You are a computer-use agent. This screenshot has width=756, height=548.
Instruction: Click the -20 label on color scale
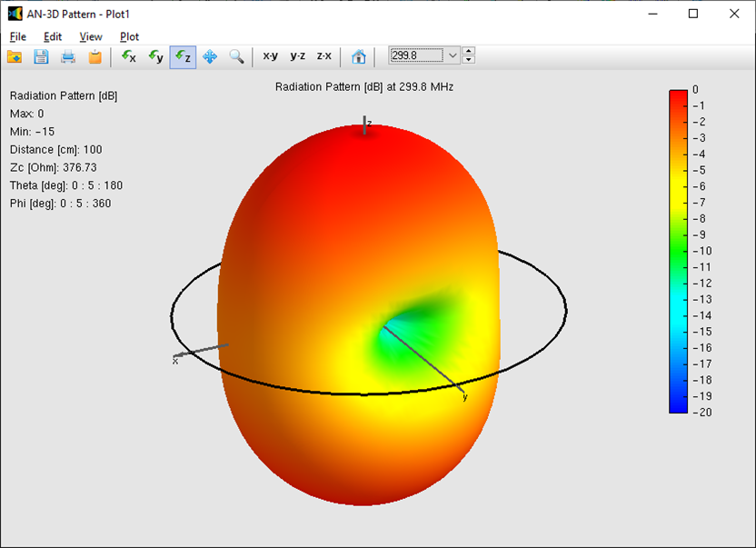pyautogui.click(x=702, y=413)
